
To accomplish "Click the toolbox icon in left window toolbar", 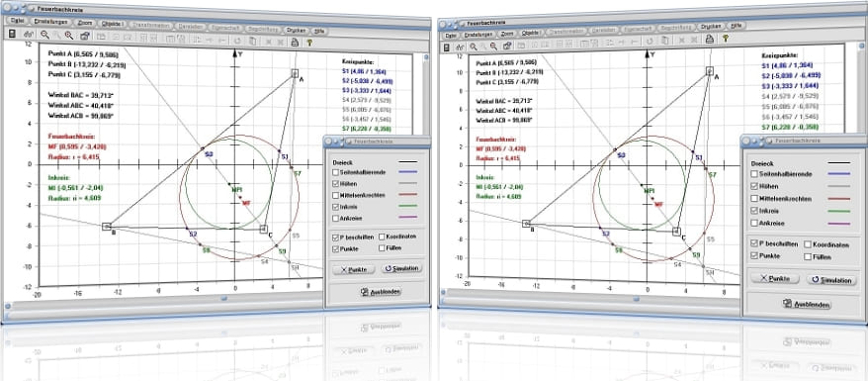I will 85,36.
